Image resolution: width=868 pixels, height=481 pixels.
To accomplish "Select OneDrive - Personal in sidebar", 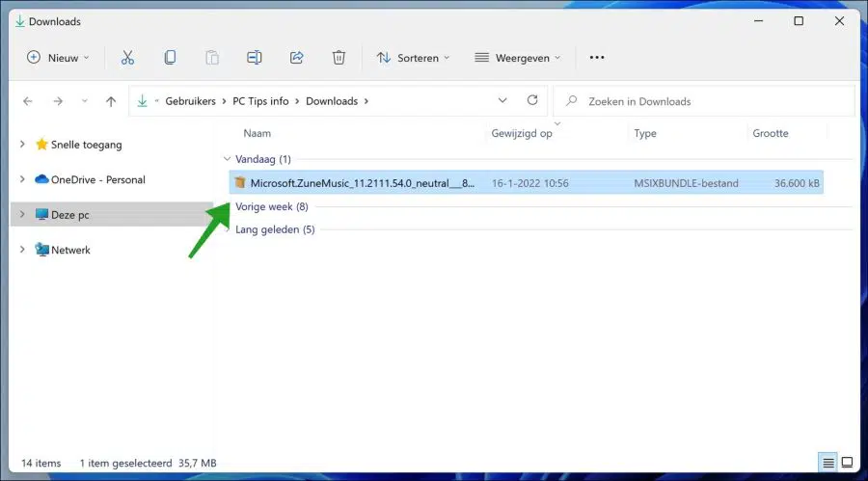I will pyautogui.click(x=98, y=179).
